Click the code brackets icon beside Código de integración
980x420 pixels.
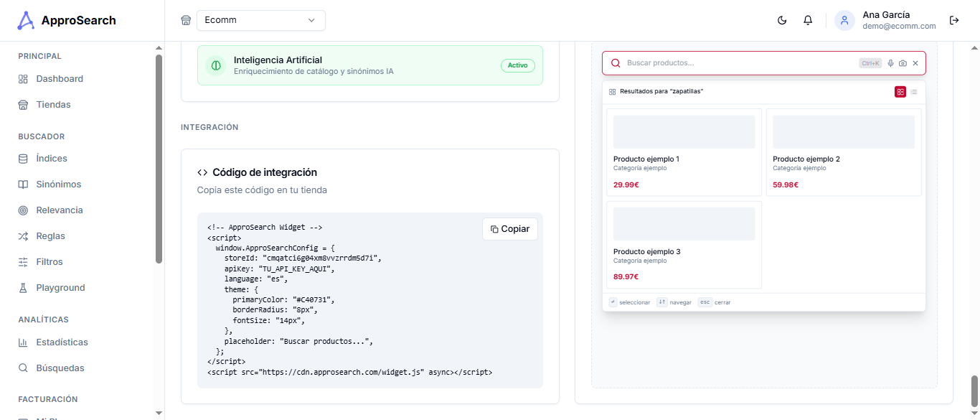(x=202, y=172)
